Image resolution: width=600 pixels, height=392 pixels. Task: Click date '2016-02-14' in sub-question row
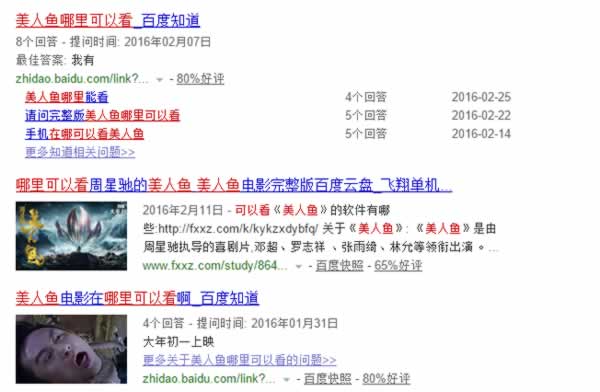(x=481, y=134)
